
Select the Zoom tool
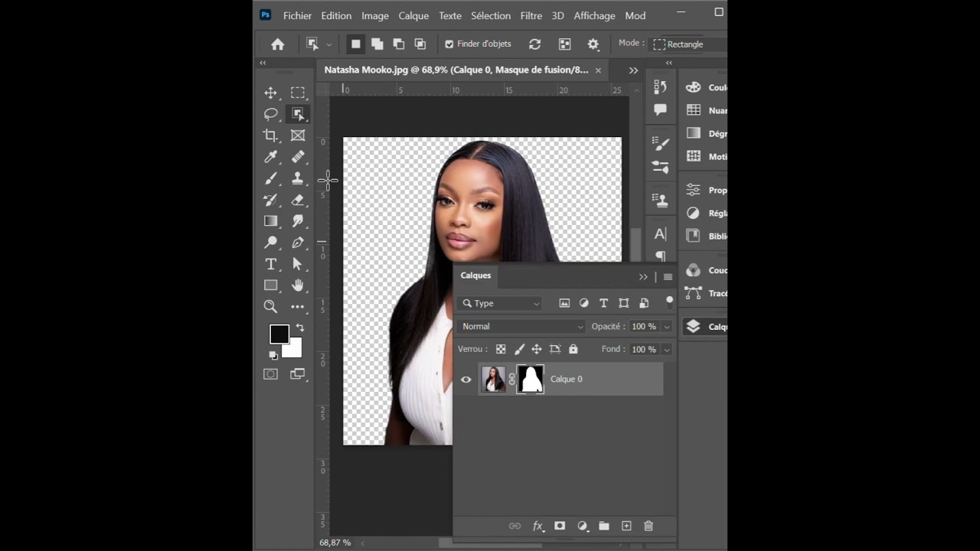point(270,307)
